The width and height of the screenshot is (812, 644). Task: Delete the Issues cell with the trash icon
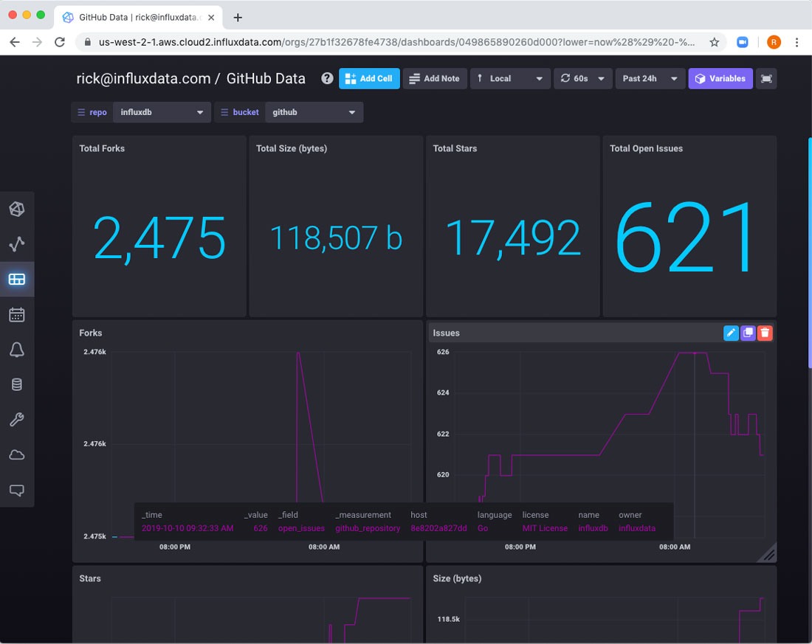pos(765,333)
